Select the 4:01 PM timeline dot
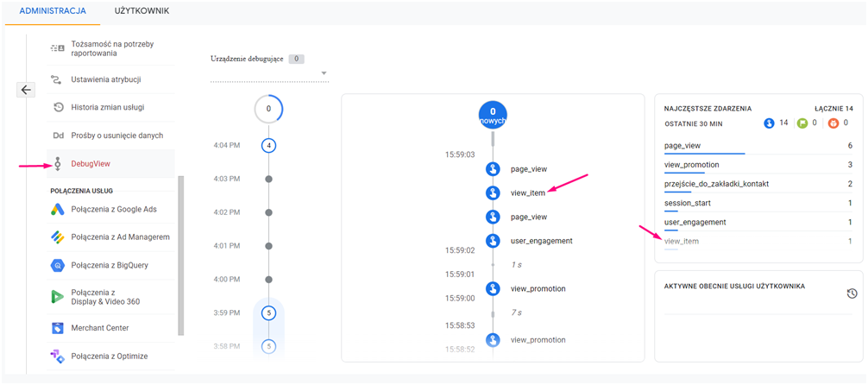The image size is (868, 385). tap(268, 246)
